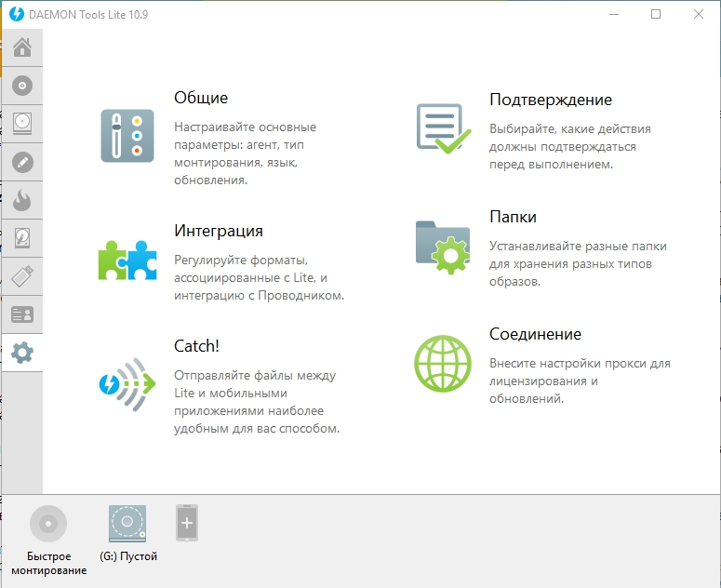This screenshot has height=588, width=721.
Task: Click the green globe connection icon
Action: 443,364
